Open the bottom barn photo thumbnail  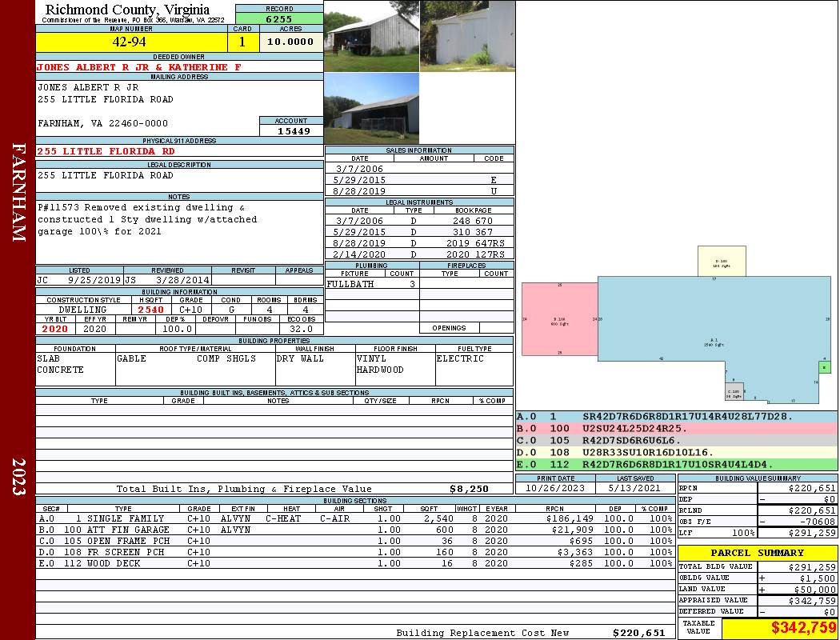pyautogui.click(x=371, y=108)
